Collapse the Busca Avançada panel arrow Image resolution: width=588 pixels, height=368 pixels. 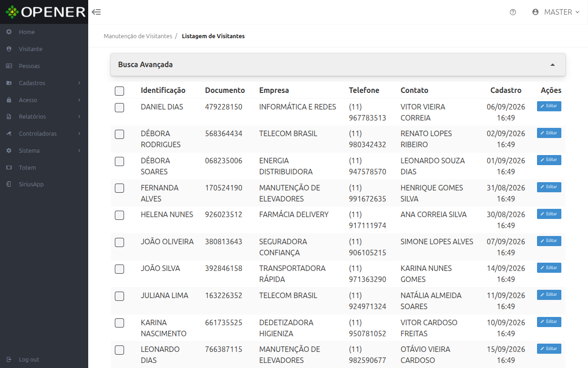553,65
